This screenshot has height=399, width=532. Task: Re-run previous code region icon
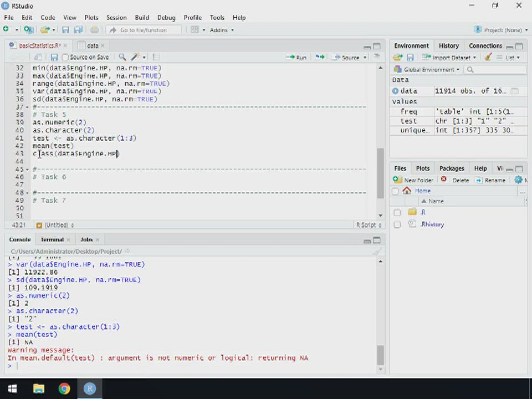320,57
